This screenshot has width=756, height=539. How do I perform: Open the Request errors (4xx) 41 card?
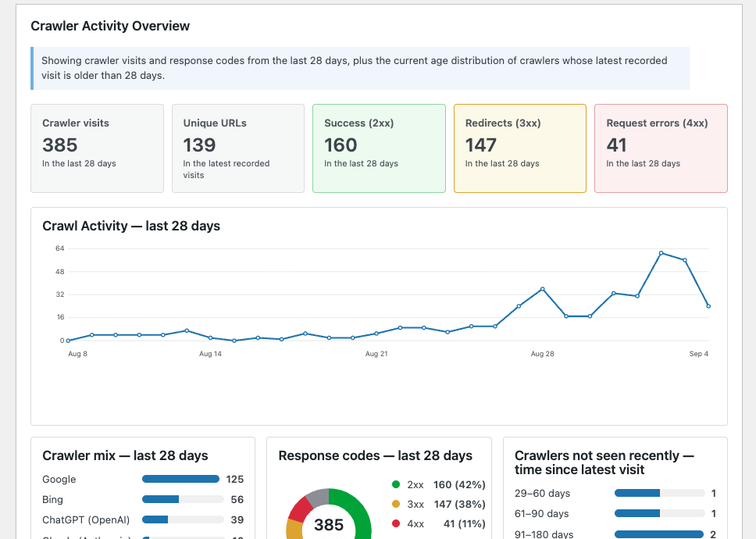661,148
